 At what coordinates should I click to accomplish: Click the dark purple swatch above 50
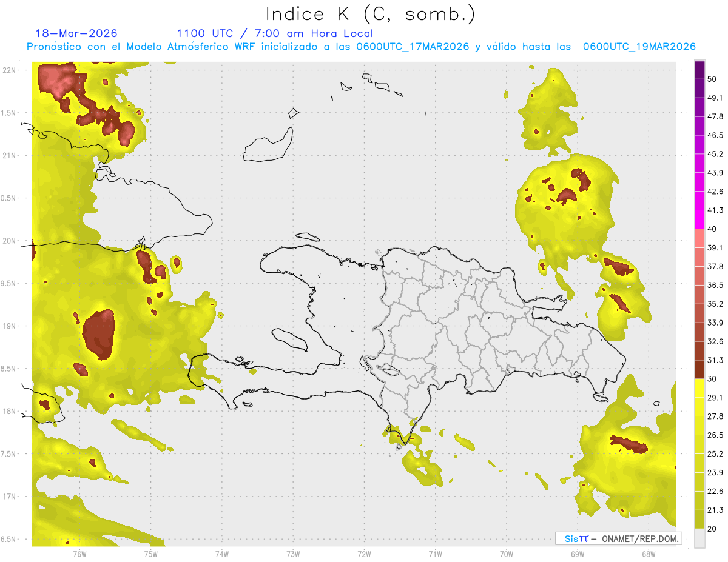click(700, 70)
